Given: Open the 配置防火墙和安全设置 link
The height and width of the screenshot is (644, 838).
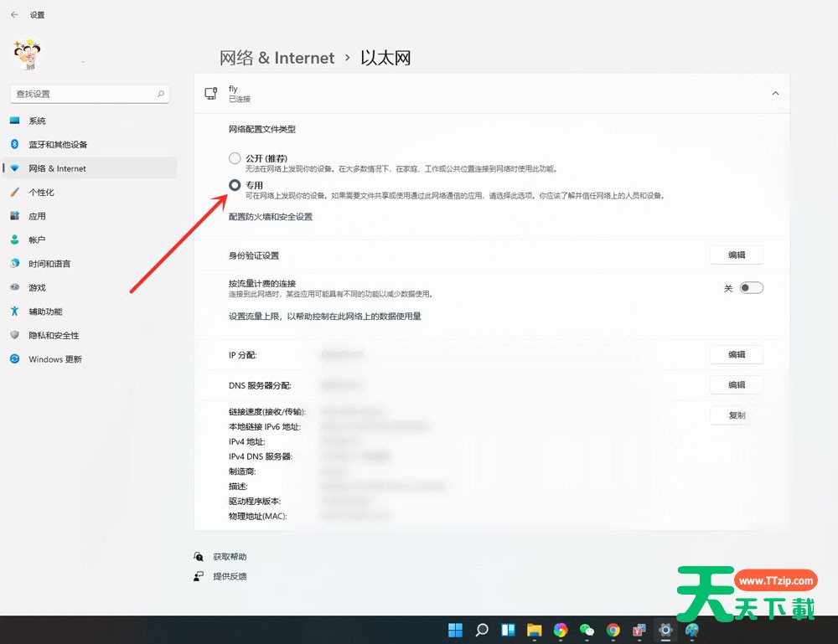Looking at the screenshot, I should 271,217.
